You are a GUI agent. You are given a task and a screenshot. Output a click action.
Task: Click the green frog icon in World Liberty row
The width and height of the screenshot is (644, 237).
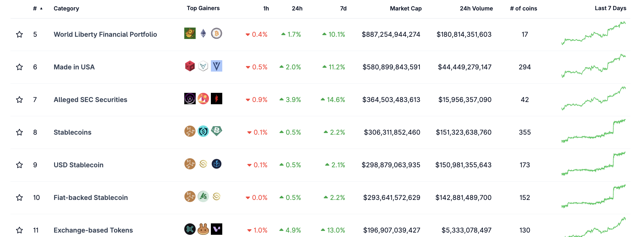(190, 33)
